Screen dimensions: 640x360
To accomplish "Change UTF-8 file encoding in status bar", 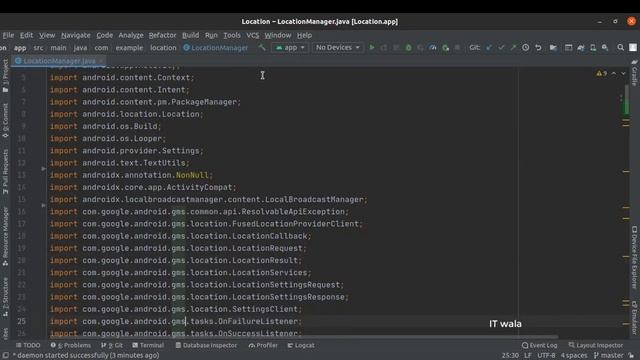I will [546, 356].
